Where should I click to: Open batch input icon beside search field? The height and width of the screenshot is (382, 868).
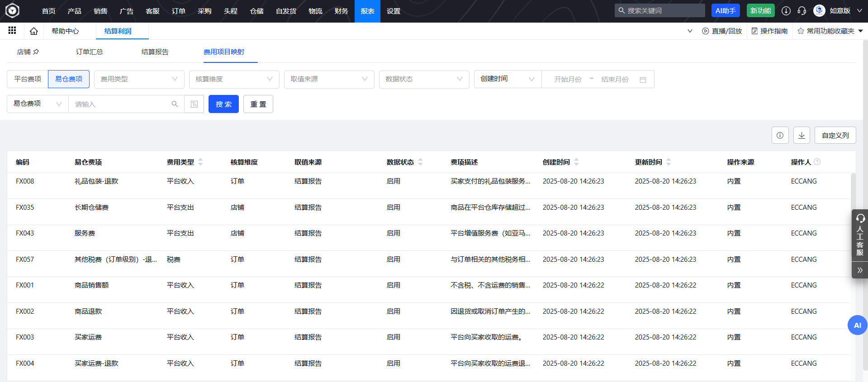[194, 104]
